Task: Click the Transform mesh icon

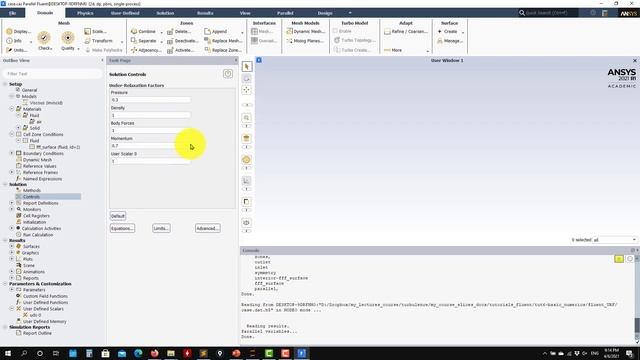Action: [x=87, y=41]
